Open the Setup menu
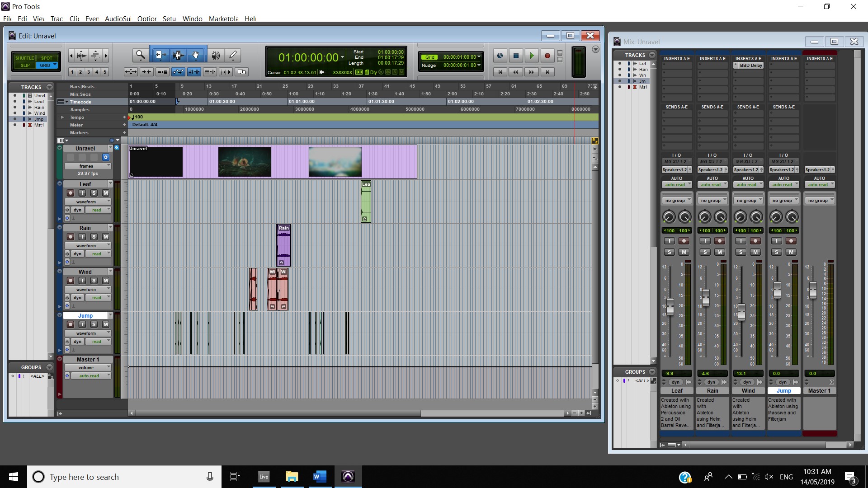This screenshot has width=868, height=488. (x=169, y=19)
